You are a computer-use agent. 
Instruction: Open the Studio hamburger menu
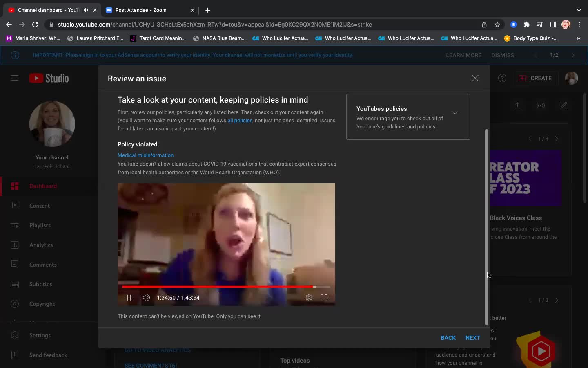(15, 78)
